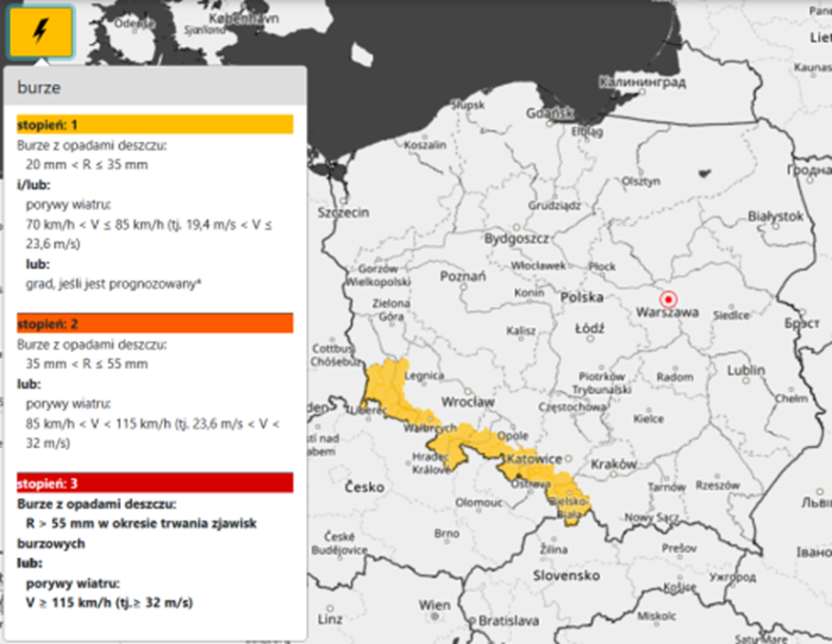Screen dimensions: 832x644
Task: Click the Kraków city label
Action: 613,464
